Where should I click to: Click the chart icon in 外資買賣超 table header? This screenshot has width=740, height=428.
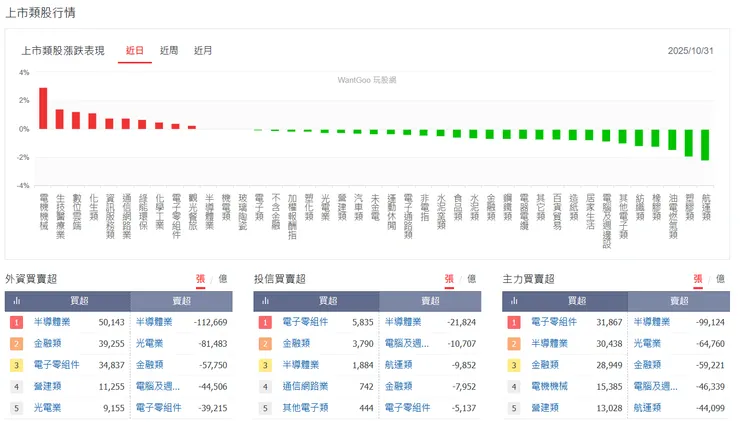(x=15, y=300)
